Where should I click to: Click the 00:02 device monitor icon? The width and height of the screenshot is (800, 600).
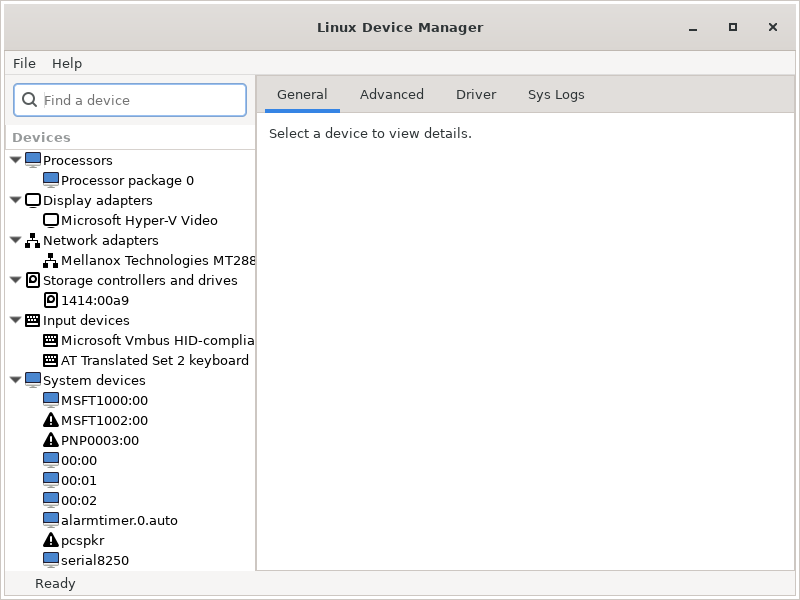[51, 500]
